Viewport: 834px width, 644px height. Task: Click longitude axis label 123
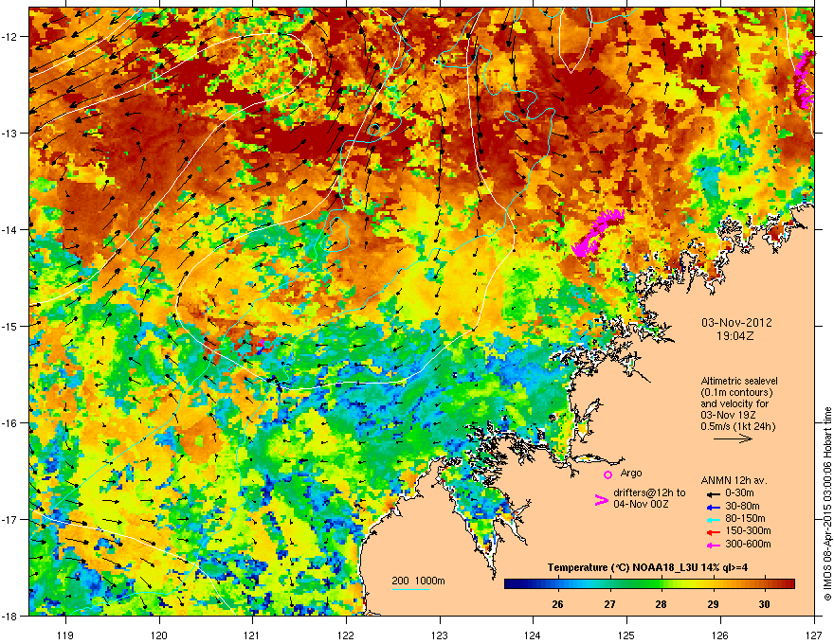coord(440,635)
